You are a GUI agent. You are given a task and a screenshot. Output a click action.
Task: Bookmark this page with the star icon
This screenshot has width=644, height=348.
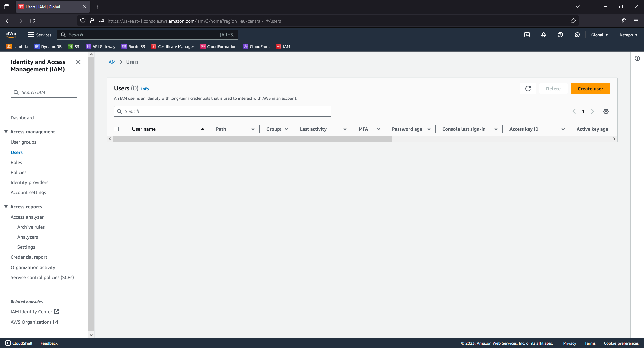click(573, 21)
